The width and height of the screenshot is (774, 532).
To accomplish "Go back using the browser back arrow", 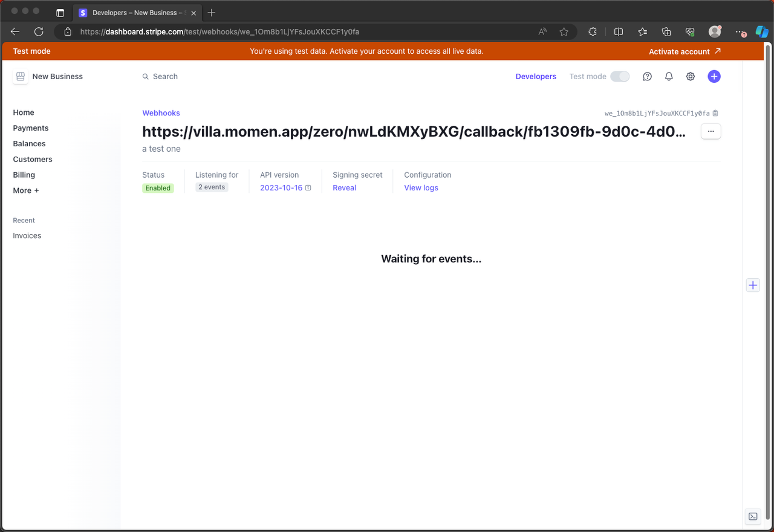I will pos(15,32).
